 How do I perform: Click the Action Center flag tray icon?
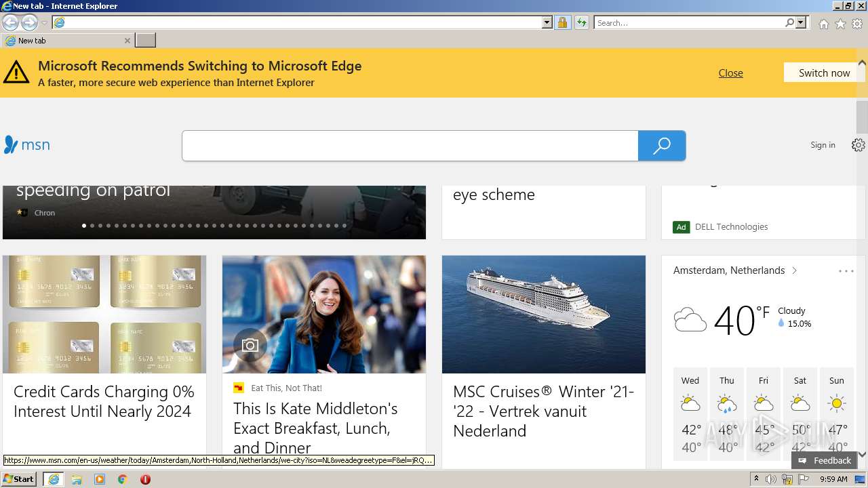pos(804,479)
